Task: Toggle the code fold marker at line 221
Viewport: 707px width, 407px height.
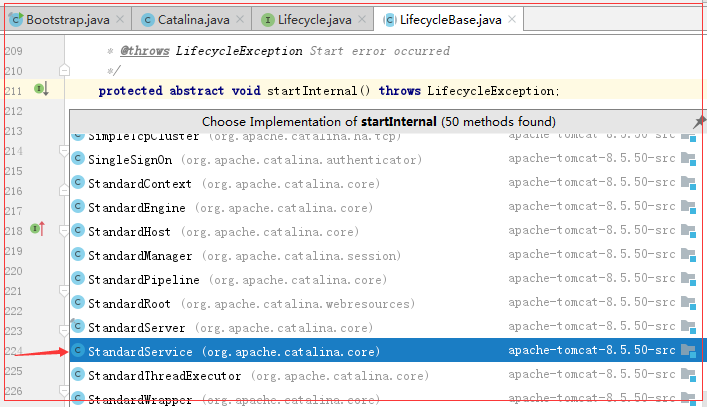Action: (x=64, y=291)
